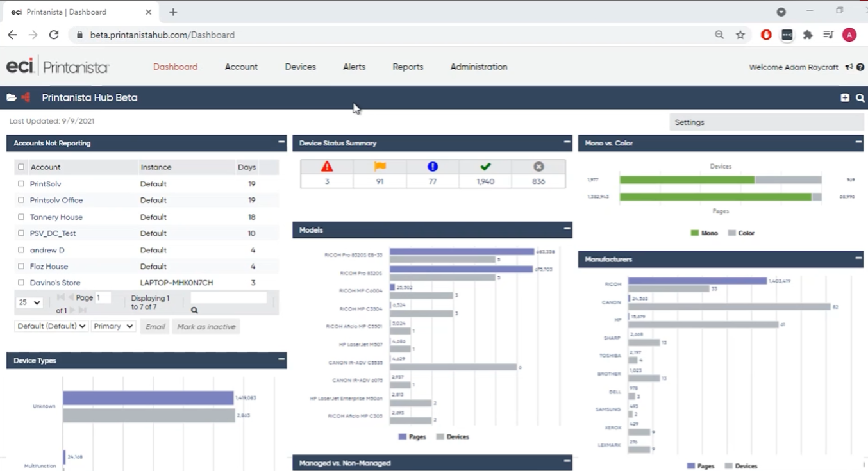Go to last page of accounts table
The image size is (868, 471).
click(82, 310)
